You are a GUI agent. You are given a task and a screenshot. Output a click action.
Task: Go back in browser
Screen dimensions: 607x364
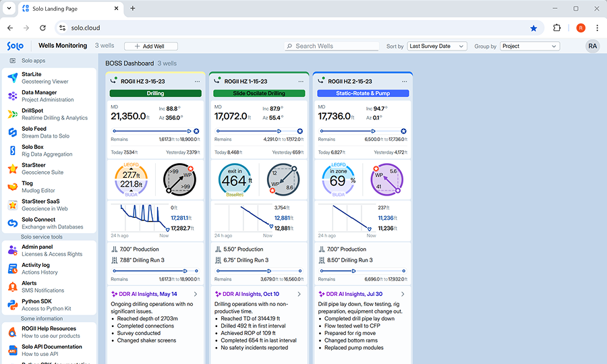tap(10, 28)
